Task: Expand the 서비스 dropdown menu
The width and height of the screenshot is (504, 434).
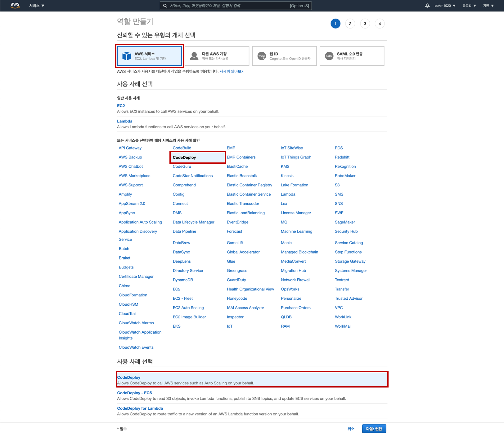Action: tap(37, 6)
